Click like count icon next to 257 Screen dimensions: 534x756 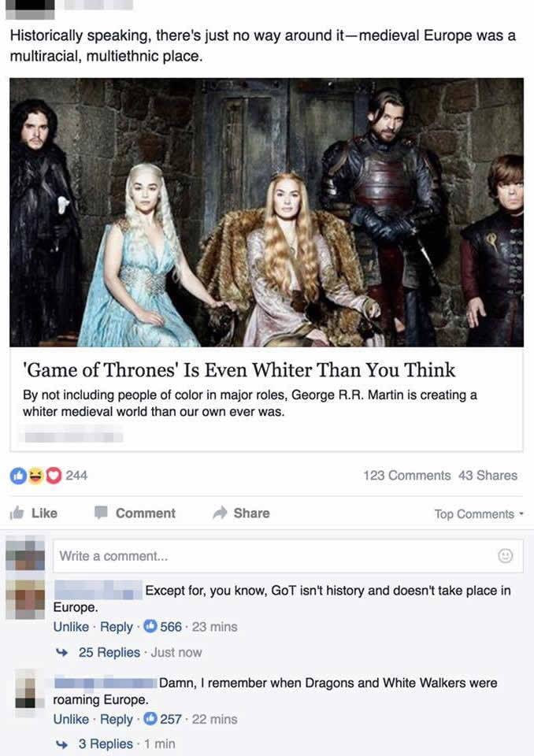tap(151, 719)
